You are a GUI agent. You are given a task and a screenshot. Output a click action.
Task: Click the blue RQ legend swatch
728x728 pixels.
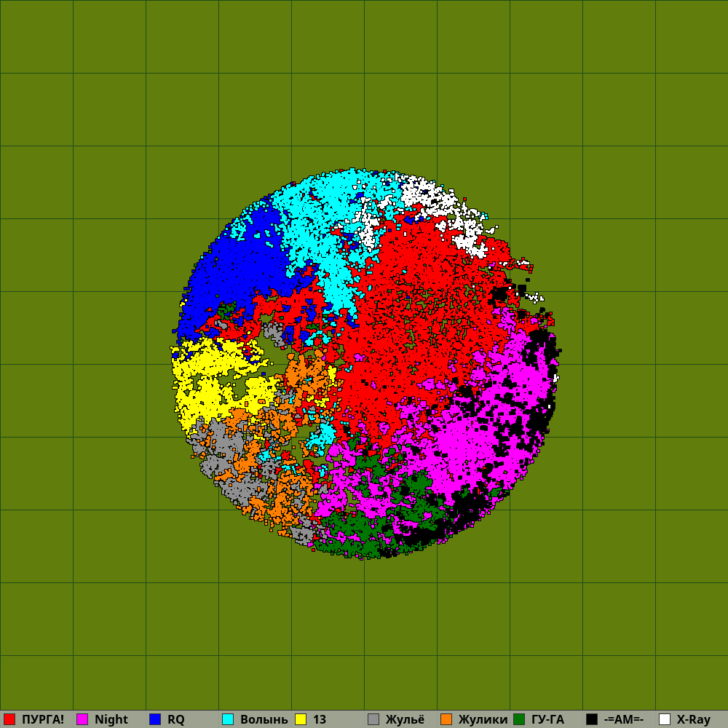tap(155, 719)
